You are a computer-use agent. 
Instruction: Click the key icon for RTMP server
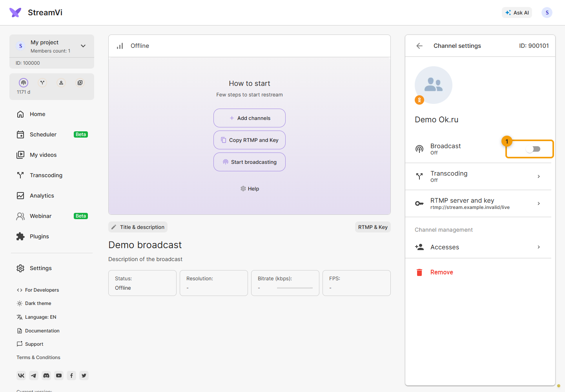pyautogui.click(x=419, y=203)
